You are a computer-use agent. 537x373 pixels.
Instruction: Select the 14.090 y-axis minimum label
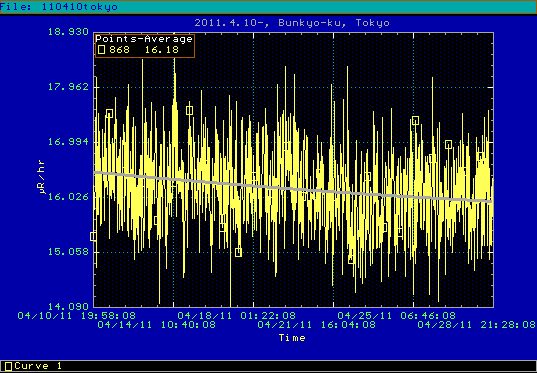tap(68, 306)
